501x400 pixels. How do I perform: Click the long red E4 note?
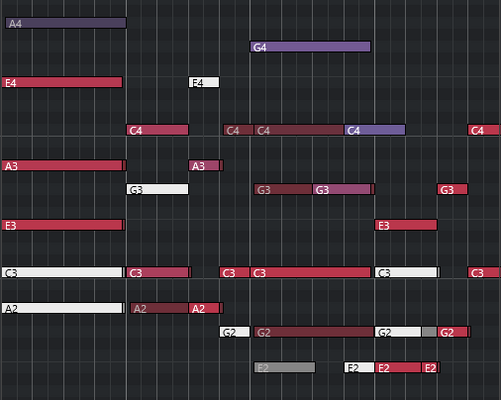pos(62,82)
